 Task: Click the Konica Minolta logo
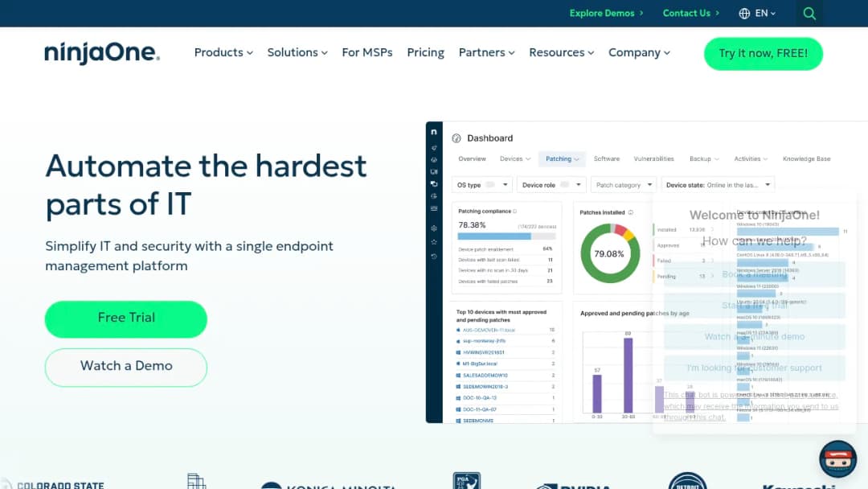click(x=329, y=486)
